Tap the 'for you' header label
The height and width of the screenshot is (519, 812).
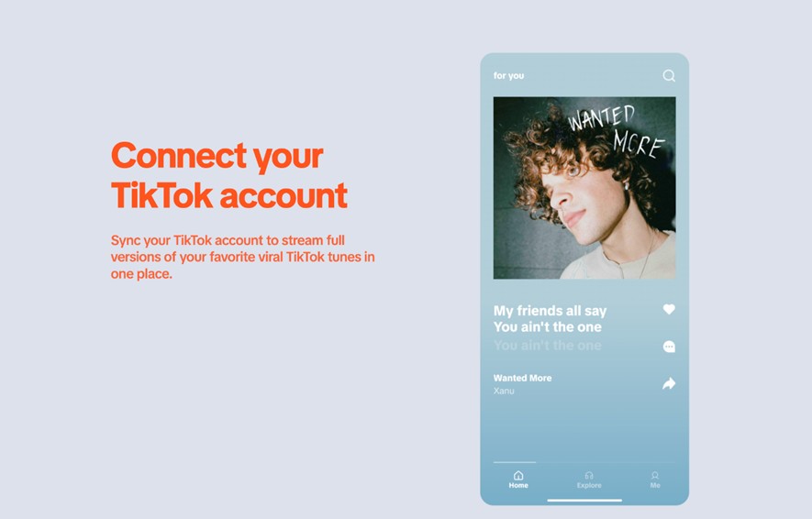[x=508, y=75]
